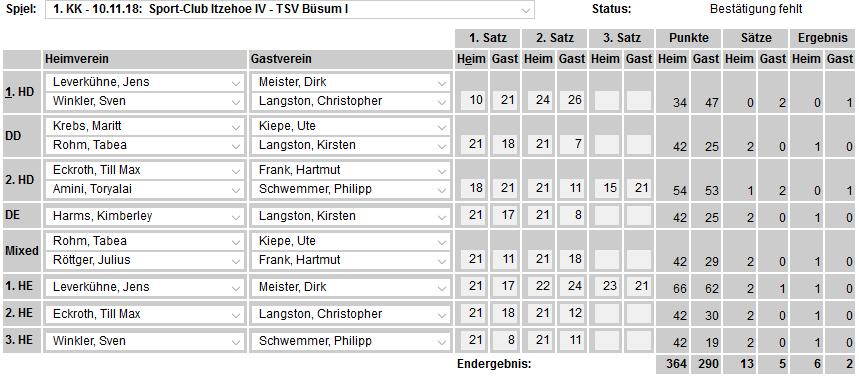Click the empty third set home field for DE

coord(606,216)
